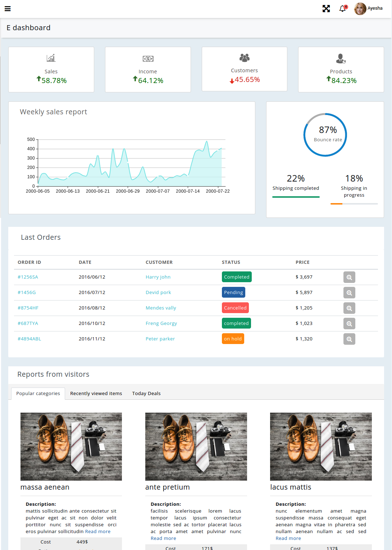Click the Cancelled status badge
This screenshot has width=392, height=550.
(x=235, y=308)
